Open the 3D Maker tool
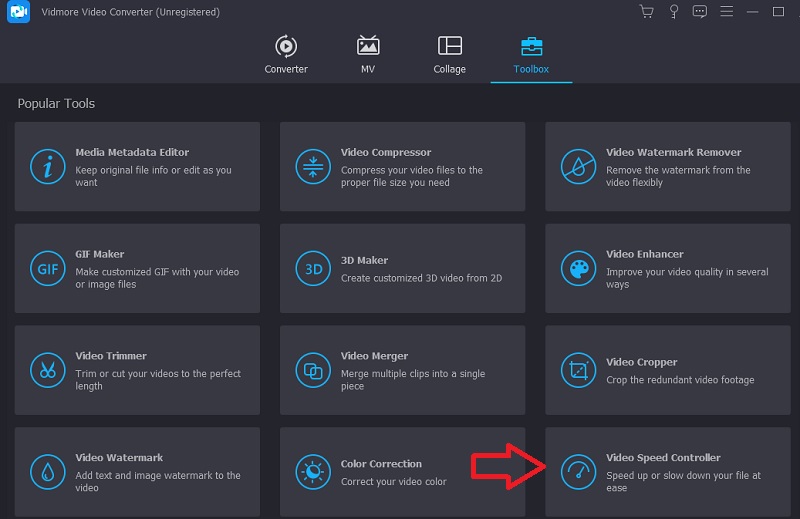800x519 pixels. 402,268
